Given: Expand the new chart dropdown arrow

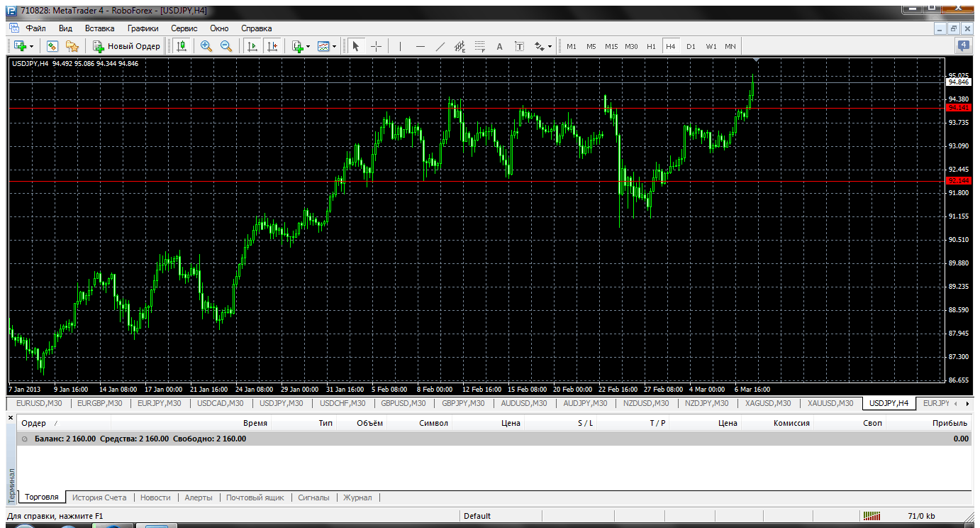Looking at the screenshot, I should 32,46.
